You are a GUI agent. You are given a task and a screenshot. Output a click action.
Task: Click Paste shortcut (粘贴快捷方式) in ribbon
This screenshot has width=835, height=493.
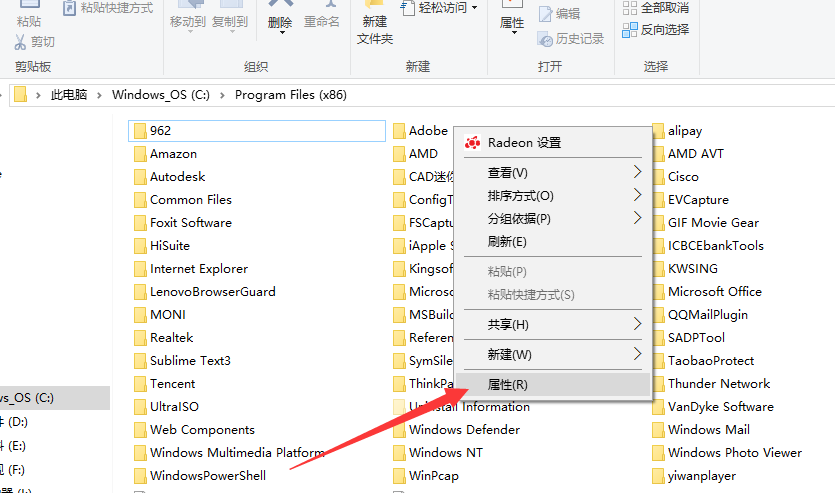coord(108,8)
